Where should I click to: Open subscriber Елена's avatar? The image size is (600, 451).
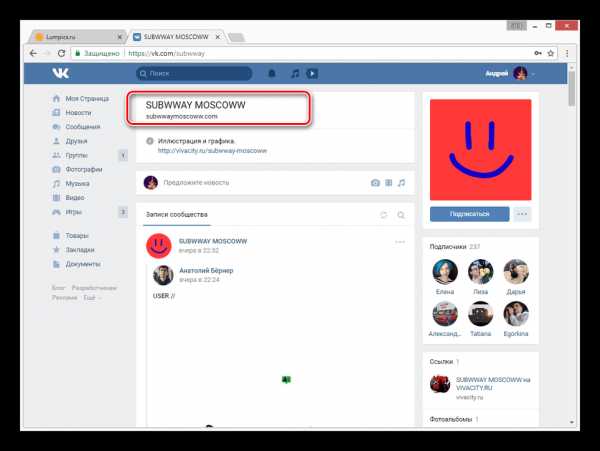(445, 272)
